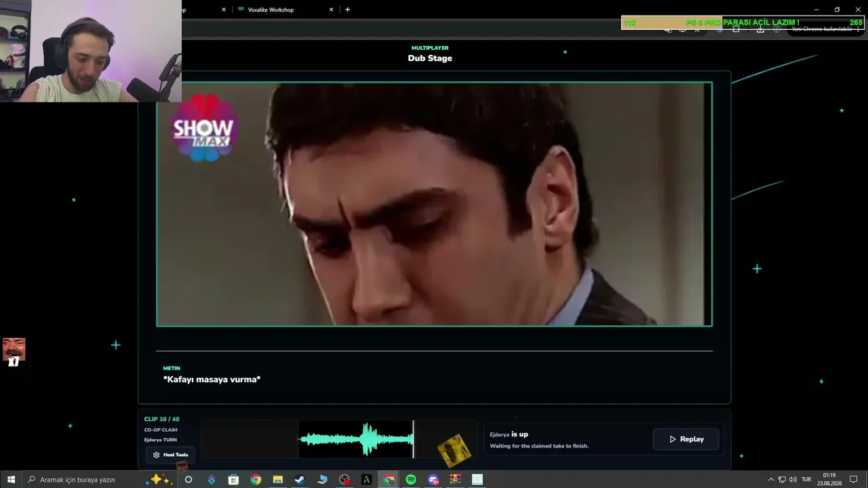Open the Windows notification center
This screenshot has width=868, height=488.
coord(854,479)
